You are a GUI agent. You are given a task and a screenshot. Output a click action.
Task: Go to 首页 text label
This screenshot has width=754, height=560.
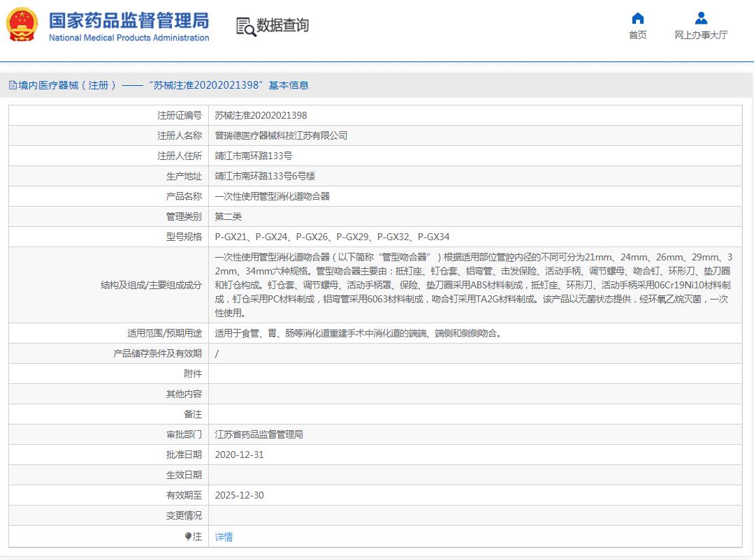click(637, 35)
